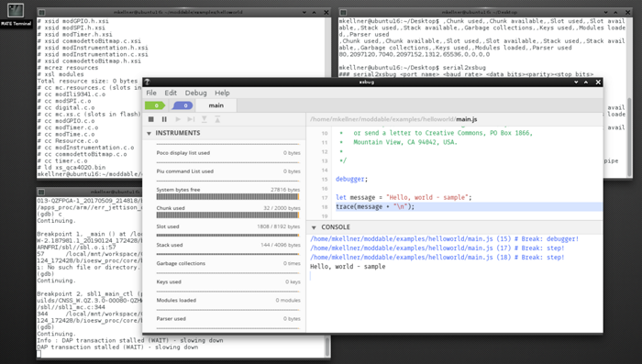Image resolution: width=642 pixels, height=364 pixels.
Task: Click serial2xsbug command in Desktop terminal
Action: pyautogui.click(x=464, y=68)
